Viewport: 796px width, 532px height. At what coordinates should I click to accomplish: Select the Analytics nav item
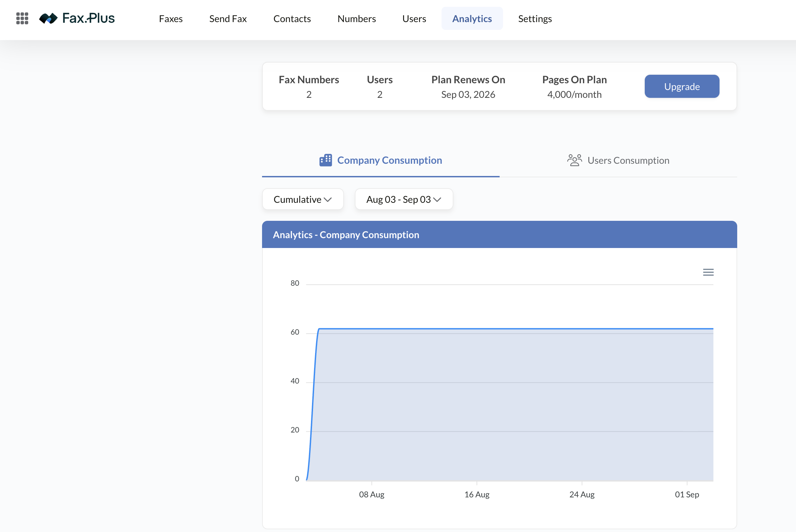pyautogui.click(x=472, y=19)
